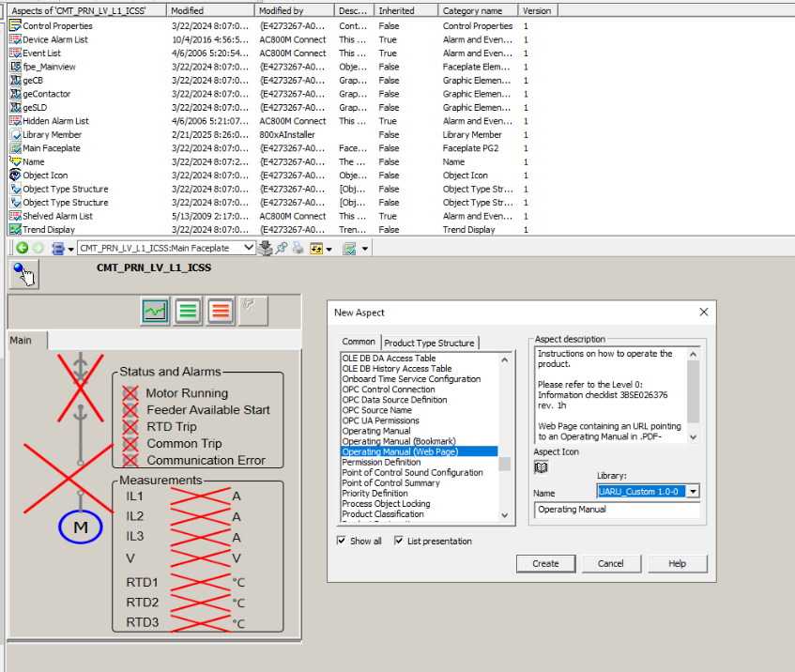Sort by the Inherited column header

(x=406, y=10)
